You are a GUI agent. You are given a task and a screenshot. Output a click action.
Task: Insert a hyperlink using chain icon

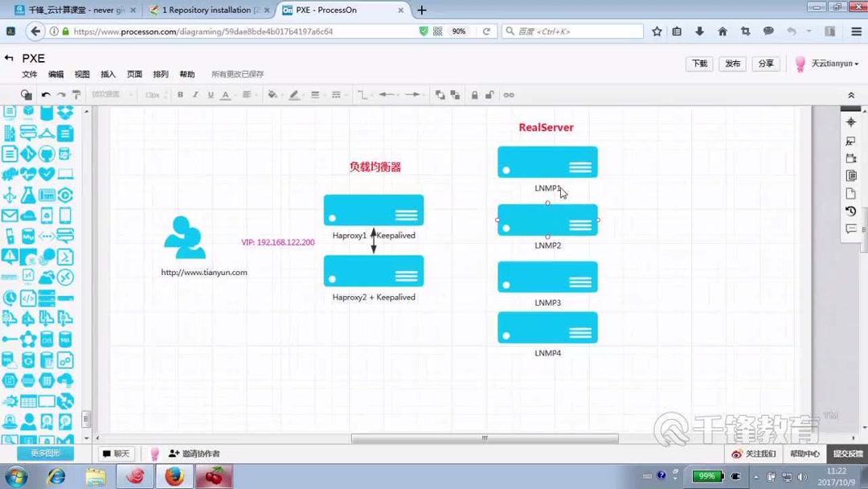click(x=509, y=94)
